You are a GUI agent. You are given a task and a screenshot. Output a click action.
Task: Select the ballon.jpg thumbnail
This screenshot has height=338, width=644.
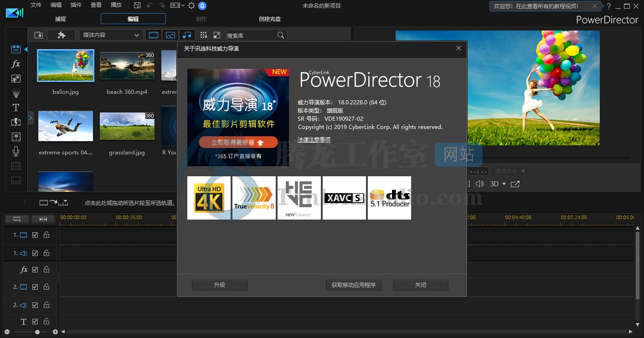pyautogui.click(x=66, y=66)
